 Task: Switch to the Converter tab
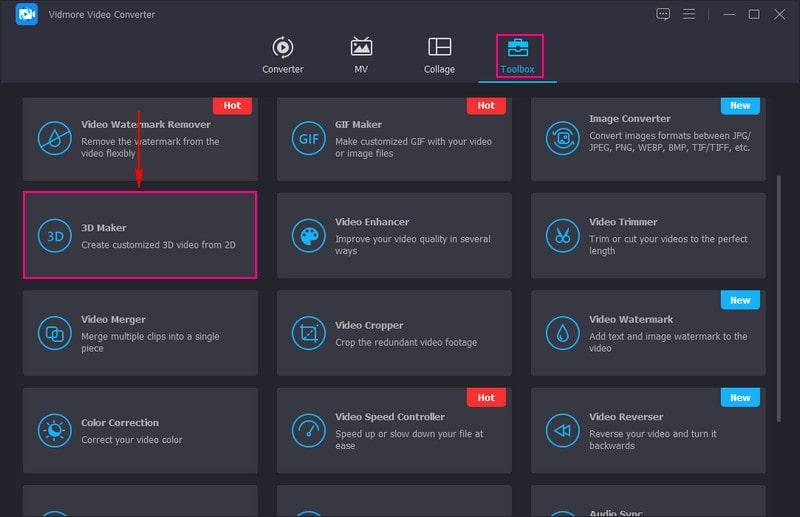tap(283, 56)
